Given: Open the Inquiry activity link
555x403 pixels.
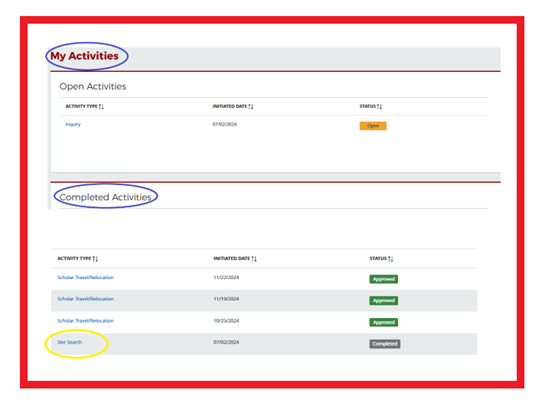Looking at the screenshot, I should [x=73, y=124].
